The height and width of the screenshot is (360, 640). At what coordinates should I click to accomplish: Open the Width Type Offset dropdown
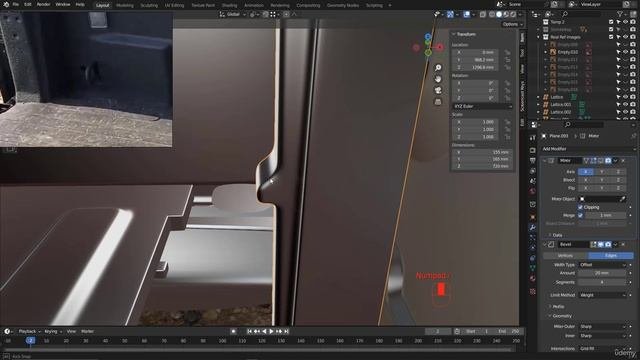pyautogui.click(x=602, y=265)
